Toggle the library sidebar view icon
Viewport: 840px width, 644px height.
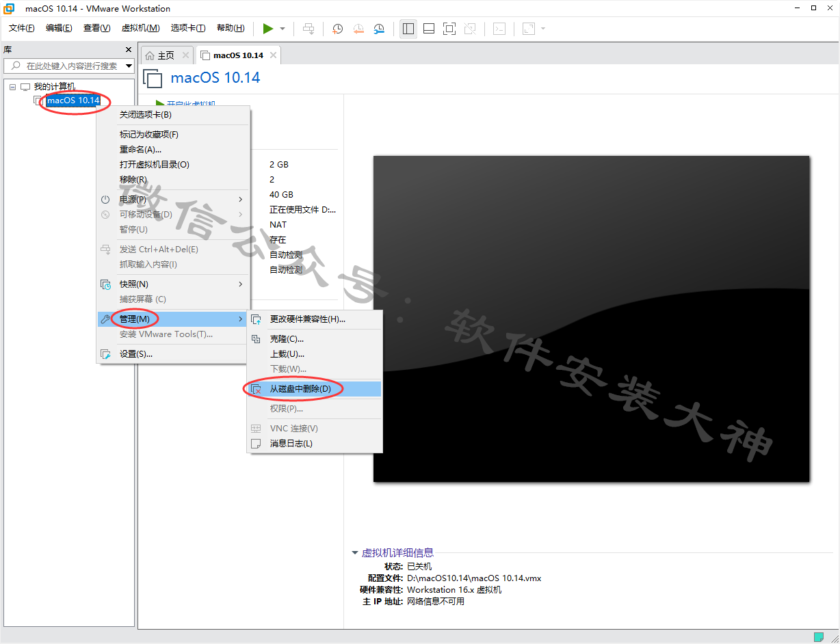coord(408,29)
